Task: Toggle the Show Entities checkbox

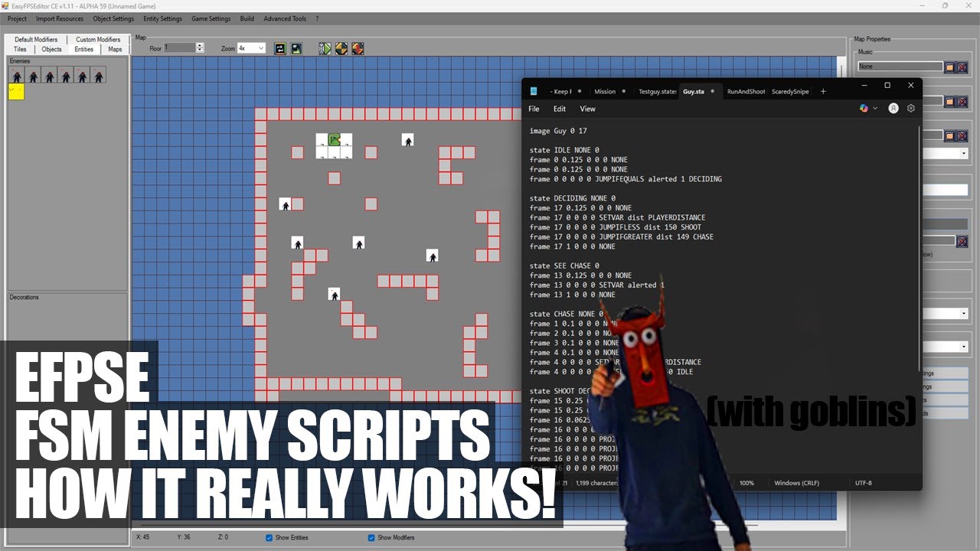Action: tap(269, 537)
